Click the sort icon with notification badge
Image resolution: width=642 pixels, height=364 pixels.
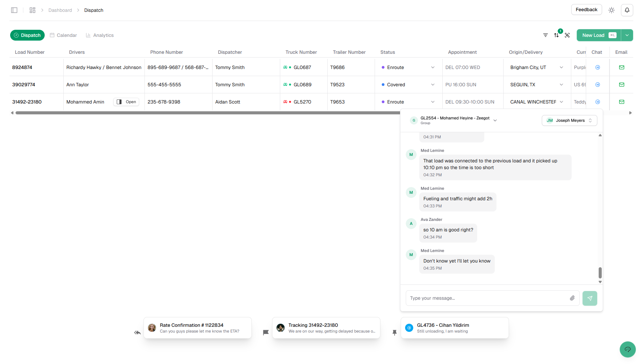556,35
